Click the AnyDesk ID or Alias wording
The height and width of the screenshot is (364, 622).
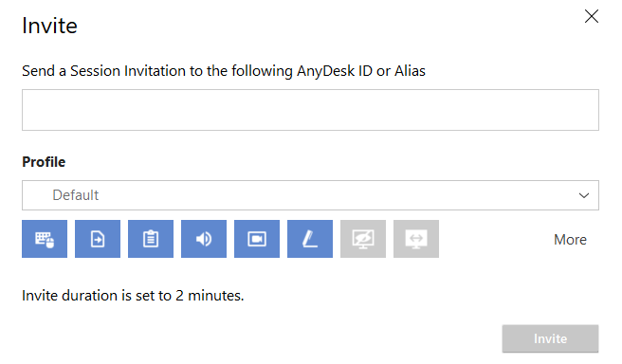tap(361, 71)
